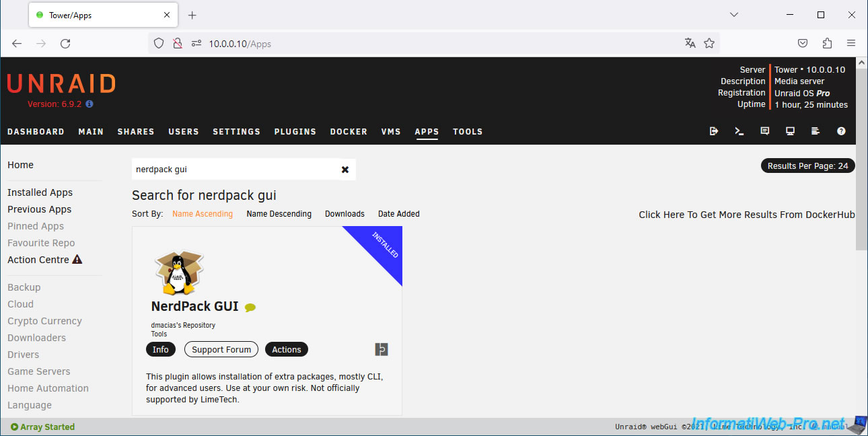Open Pinned Apps in sidebar
The width and height of the screenshot is (868, 436).
[x=36, y=226]
